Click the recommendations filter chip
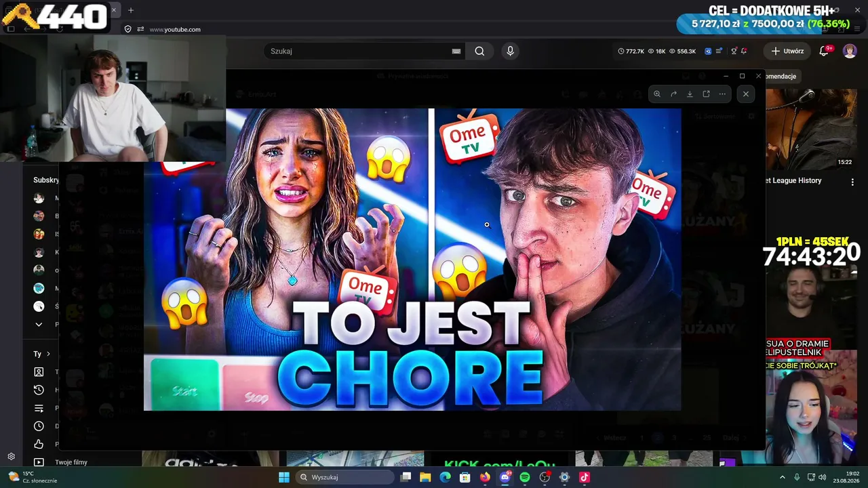The width and height of the screenshot is (868, 488). pos(782,76)
